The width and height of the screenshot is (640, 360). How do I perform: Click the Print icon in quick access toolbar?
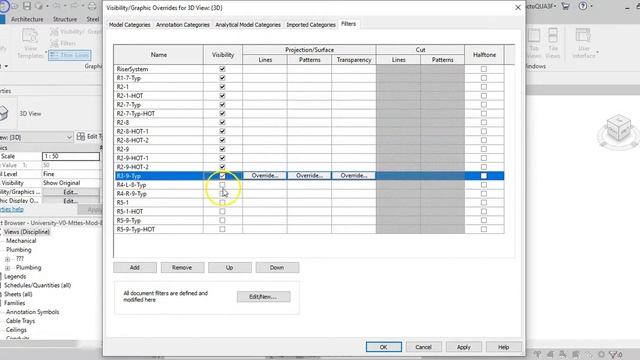click(x=92, y=6)
